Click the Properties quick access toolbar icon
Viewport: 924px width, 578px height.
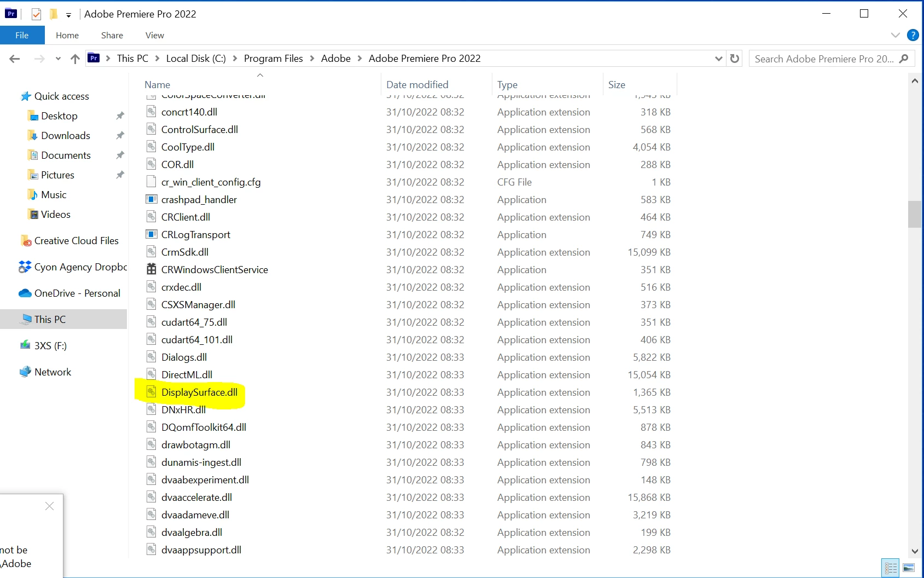coord(36,14)
